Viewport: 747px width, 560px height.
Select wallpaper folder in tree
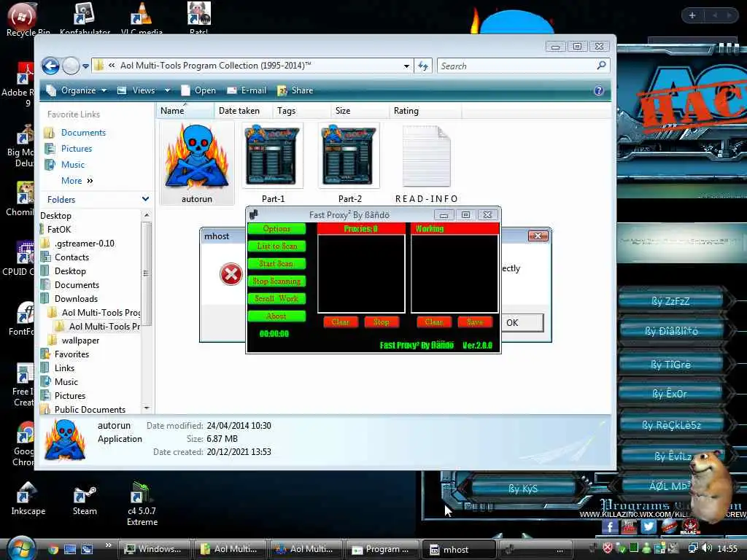coord(80,341)
